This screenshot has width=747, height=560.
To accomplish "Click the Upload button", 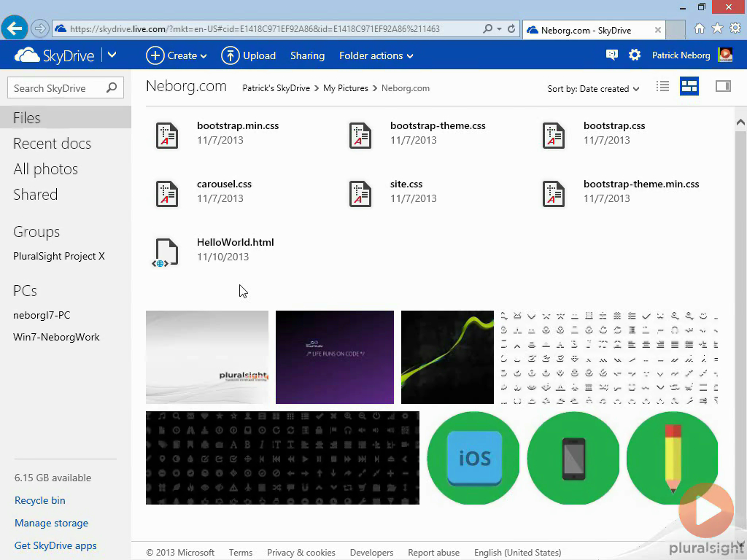I will (x=248, y=55).
